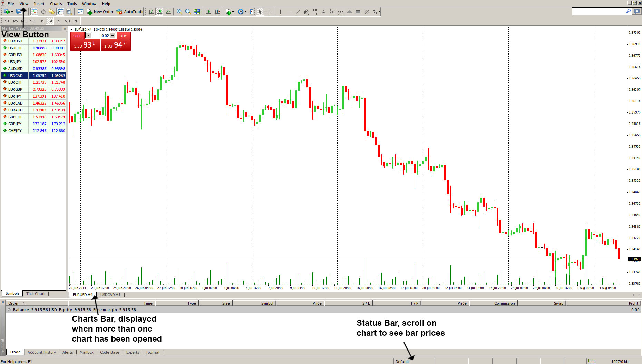Collapse the one-click trading panel arrow

click(x=72, y=30)
